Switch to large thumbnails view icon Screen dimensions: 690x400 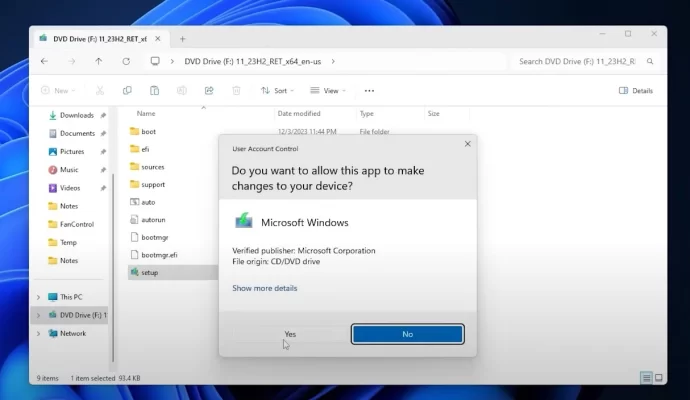click(x=659, y=378)
